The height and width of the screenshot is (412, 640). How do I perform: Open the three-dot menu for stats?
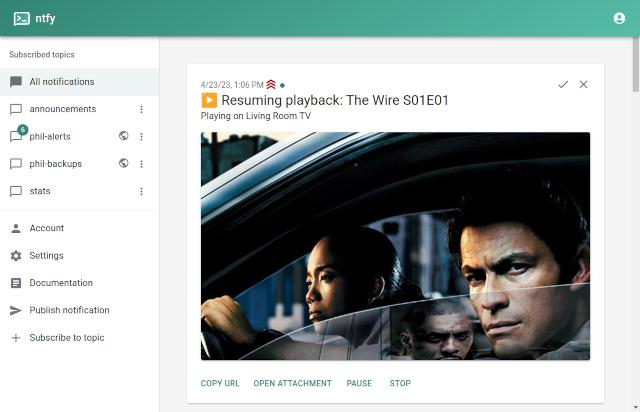pyautogui.click(x=141, y=191)
